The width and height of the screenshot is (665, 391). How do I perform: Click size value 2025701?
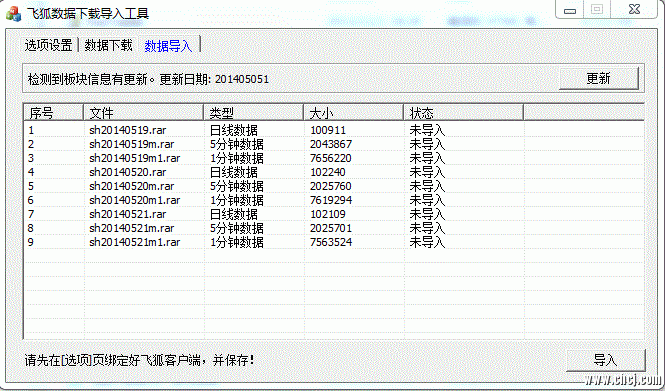[331, 228]
